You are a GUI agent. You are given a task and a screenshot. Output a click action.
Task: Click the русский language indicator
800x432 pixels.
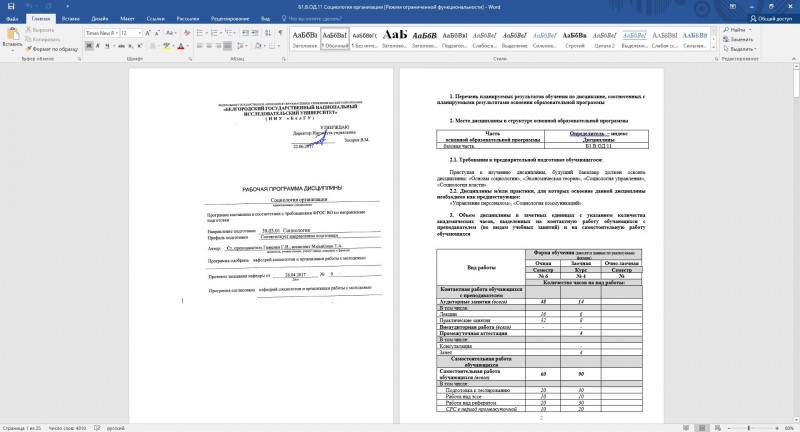coord(115,428)
